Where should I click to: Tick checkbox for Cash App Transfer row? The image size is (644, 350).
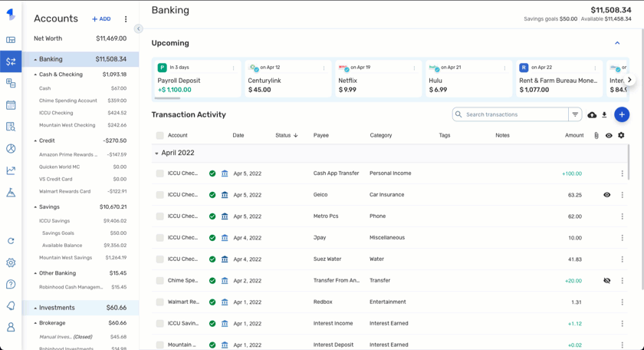(x=159, y=173)
